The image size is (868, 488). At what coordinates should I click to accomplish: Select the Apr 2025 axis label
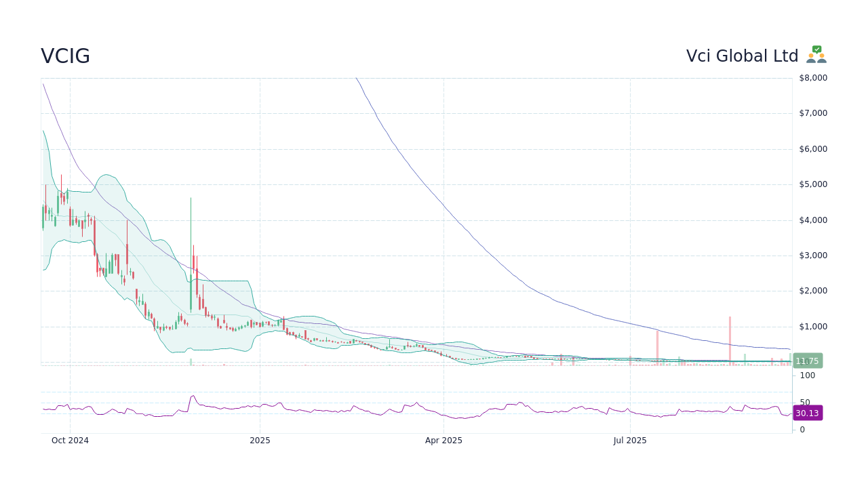click(x=444, y=441)
